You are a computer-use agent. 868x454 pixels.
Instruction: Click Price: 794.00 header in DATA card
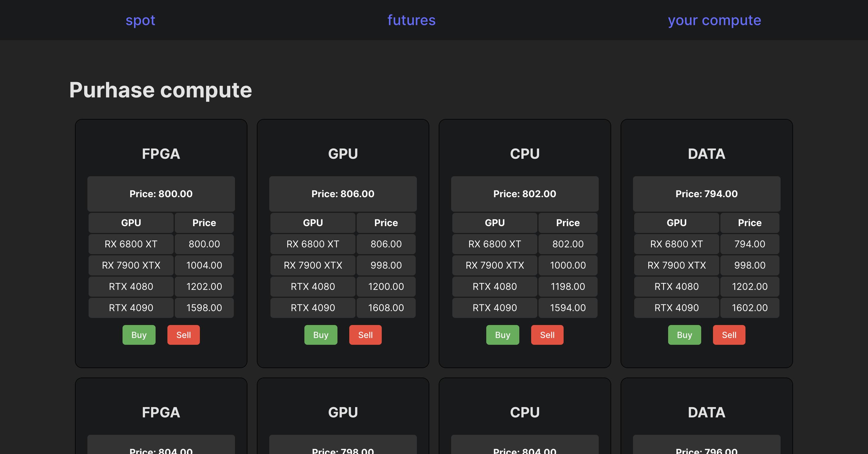coord(706,194)
